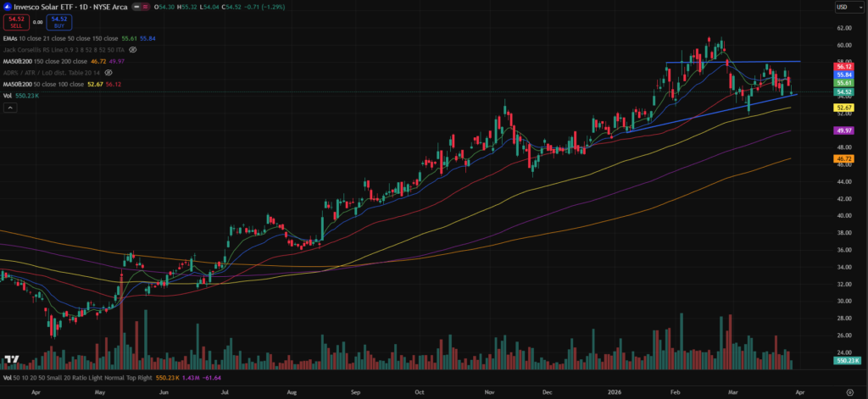Click the red 56.12 price label
The width and height of the screenshot is (868, 399).
[x=843, y=66]
